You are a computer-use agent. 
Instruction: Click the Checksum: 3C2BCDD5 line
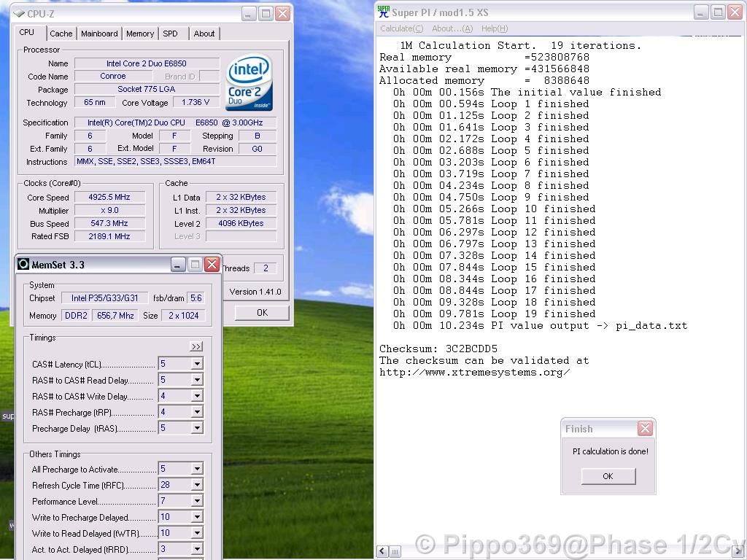pos(438,349)
